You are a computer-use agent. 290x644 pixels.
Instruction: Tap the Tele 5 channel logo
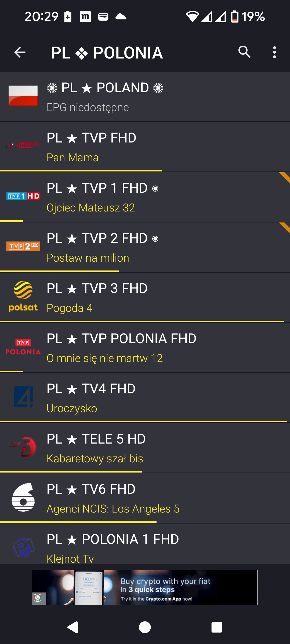tap(23, 447)
